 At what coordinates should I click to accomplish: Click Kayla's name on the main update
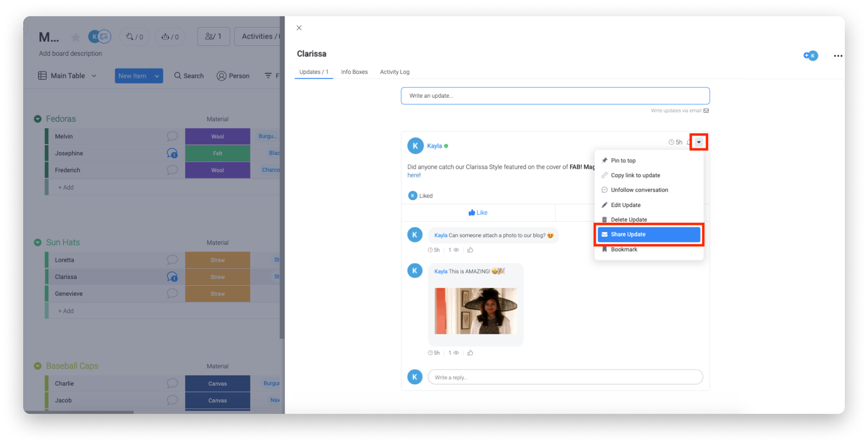[x=434, y=146]
